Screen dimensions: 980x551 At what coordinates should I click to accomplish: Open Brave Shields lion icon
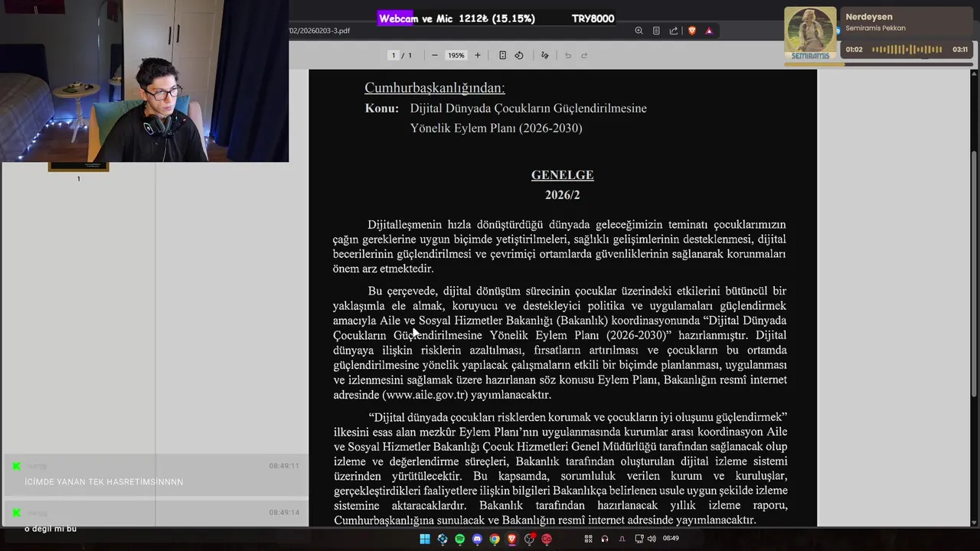(692, 31)
